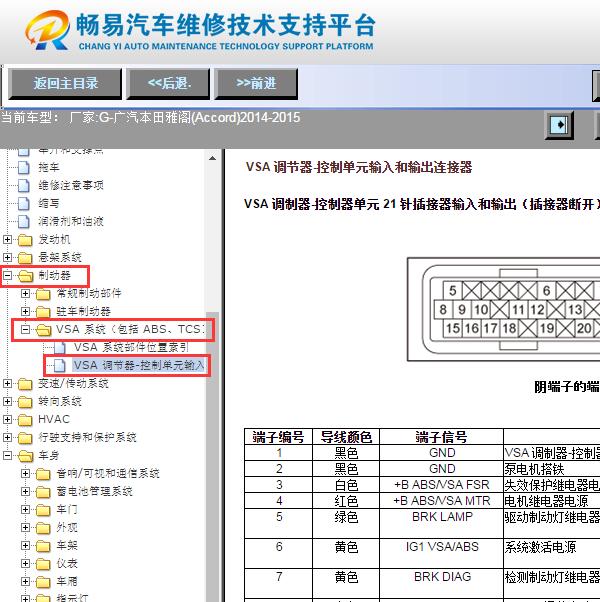This screenshot has width=600, height=602.
Task: Select the 车架 folder icon
Action: click(x=43, y=546)
